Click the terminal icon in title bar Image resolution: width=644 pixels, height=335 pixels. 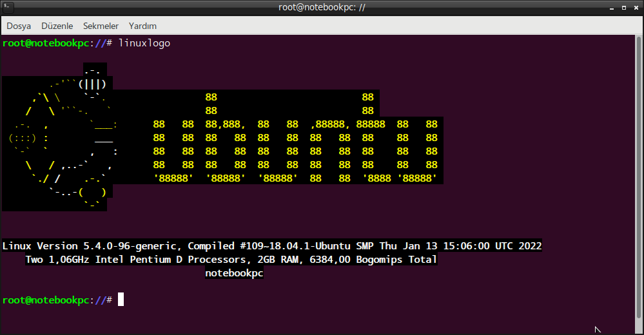click(8, 7)
